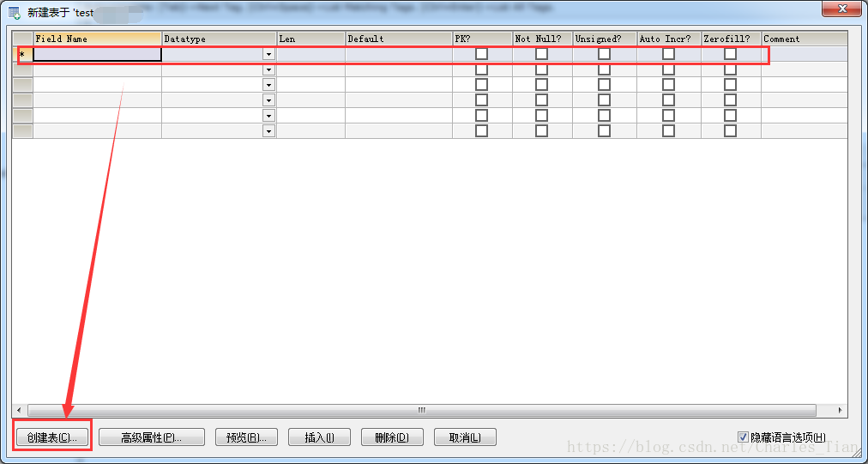This screenshot has width=868, height=464.
Task: Check Not Null? in the first row
Action: click(541, 54)
